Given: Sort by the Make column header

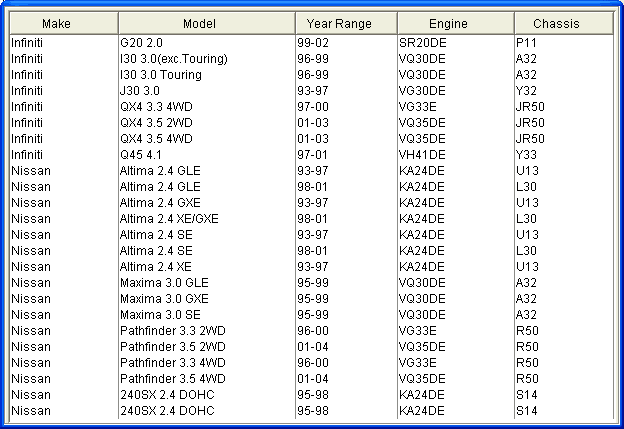Looking at the screenshot, I should coord(64,23).
